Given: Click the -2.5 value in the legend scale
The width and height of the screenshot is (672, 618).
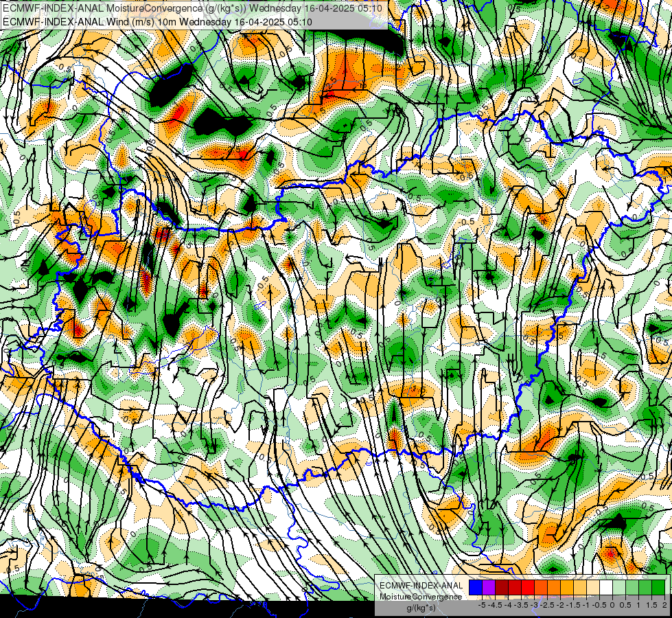Looking at the screenshot, I should click(547, 605).
